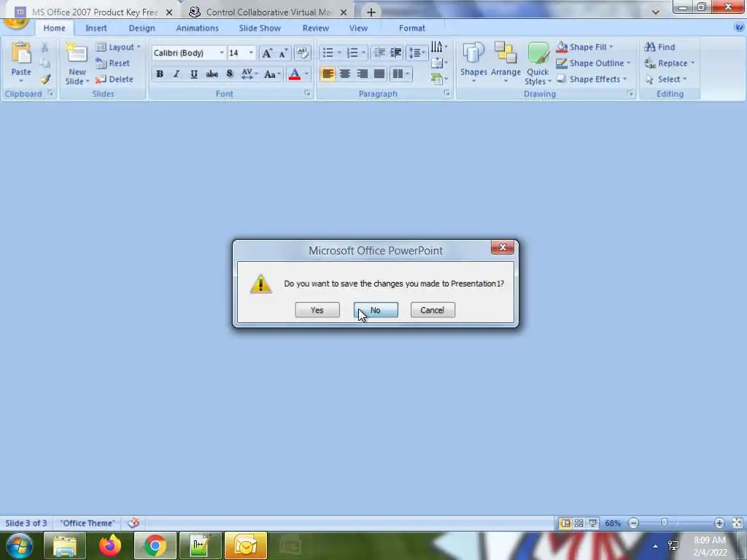Switch to the Insert ribbon tab

click(x=96, y=28)
